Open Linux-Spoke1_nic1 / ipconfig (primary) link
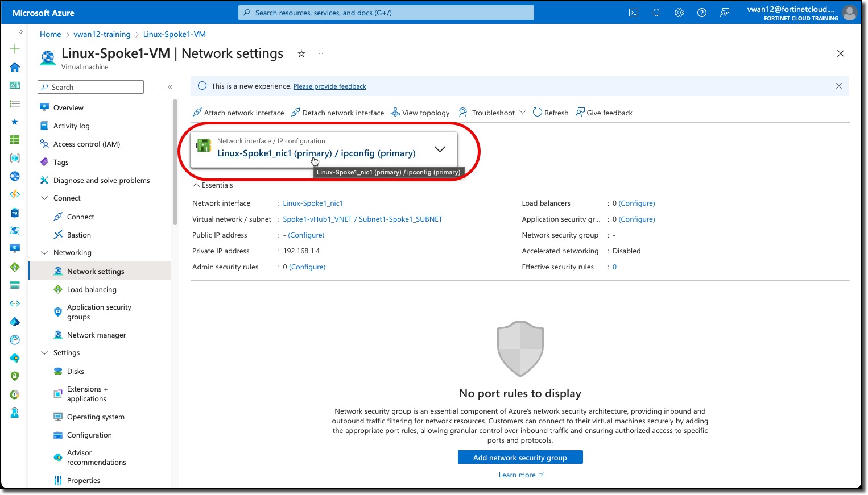The image size is (868, 495). (316, 153)
